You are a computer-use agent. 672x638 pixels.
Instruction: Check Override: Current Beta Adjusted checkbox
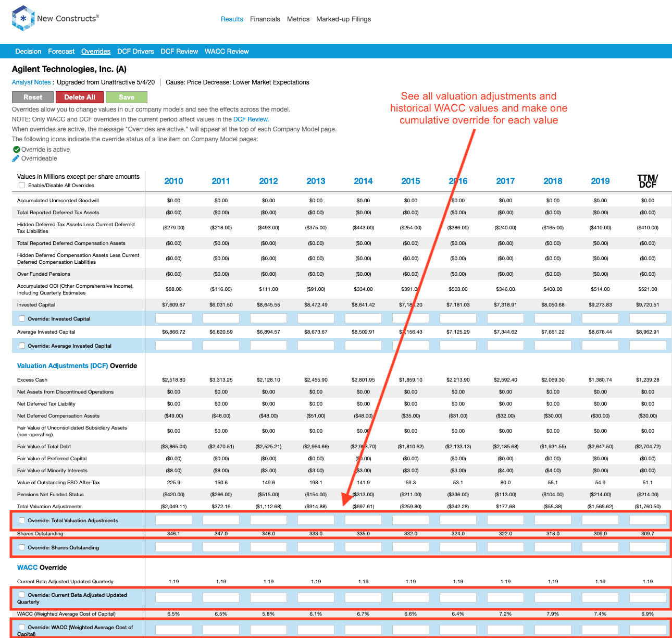22,595
